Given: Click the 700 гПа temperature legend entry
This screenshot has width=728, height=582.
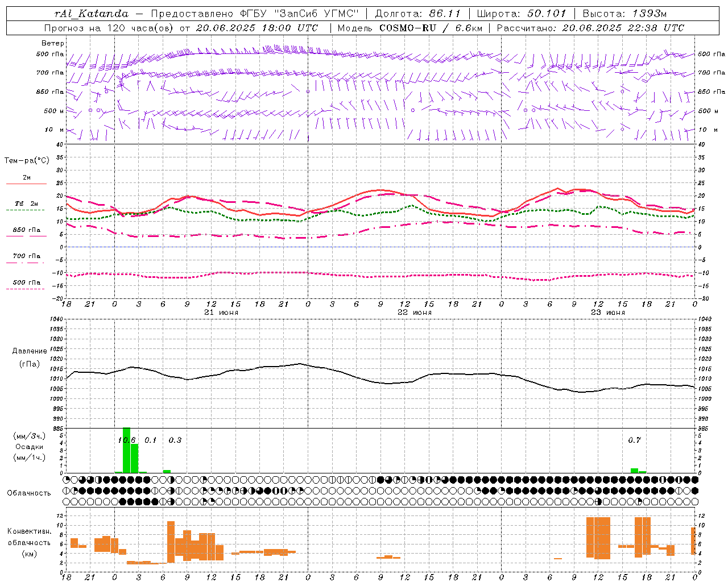Looking at the screenshot, I should click(27, 256).
